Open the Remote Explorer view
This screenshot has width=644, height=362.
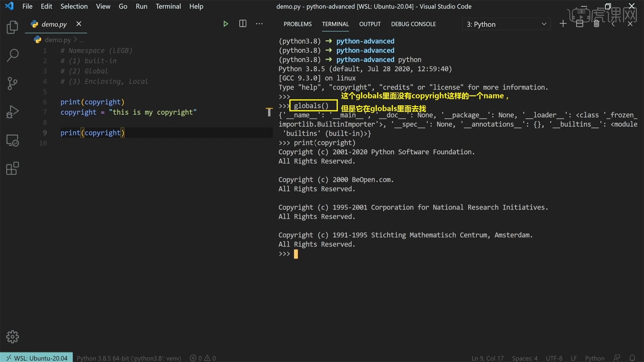12,140
